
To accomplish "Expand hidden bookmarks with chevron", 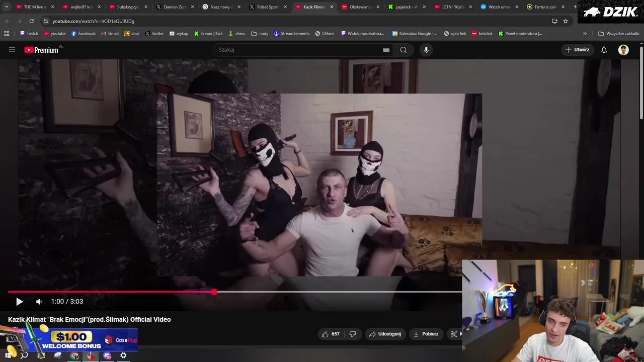I will [x=585, y=34].
